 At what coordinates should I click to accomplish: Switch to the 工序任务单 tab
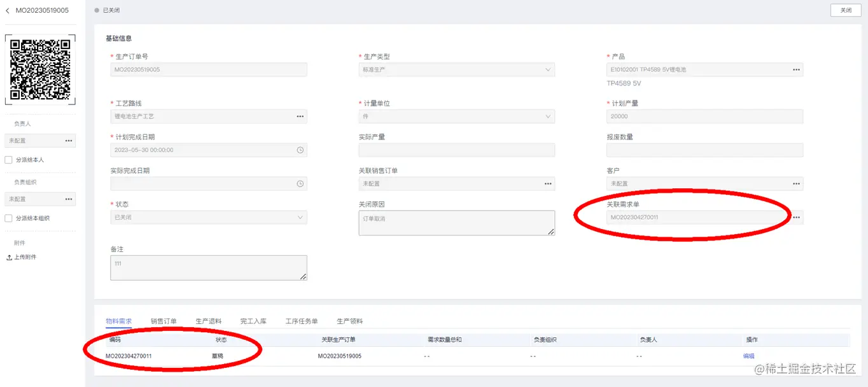[x=302, y=321]
